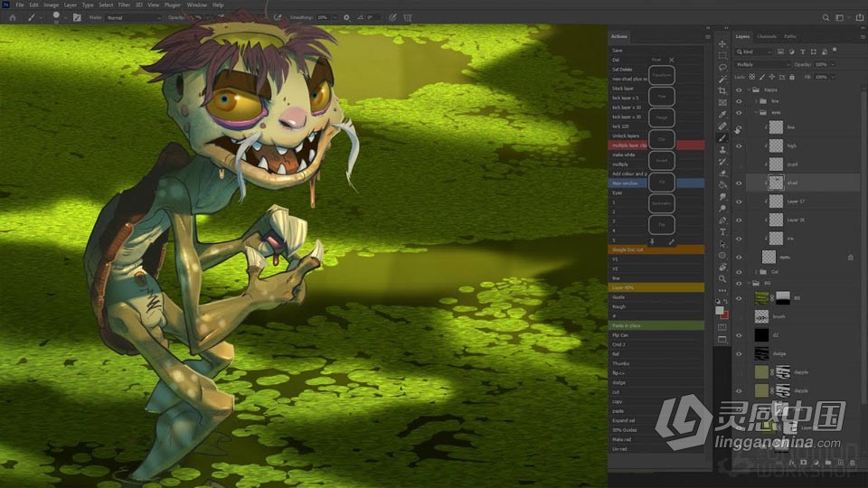Switch to the Paths tab

pos(790,36)
